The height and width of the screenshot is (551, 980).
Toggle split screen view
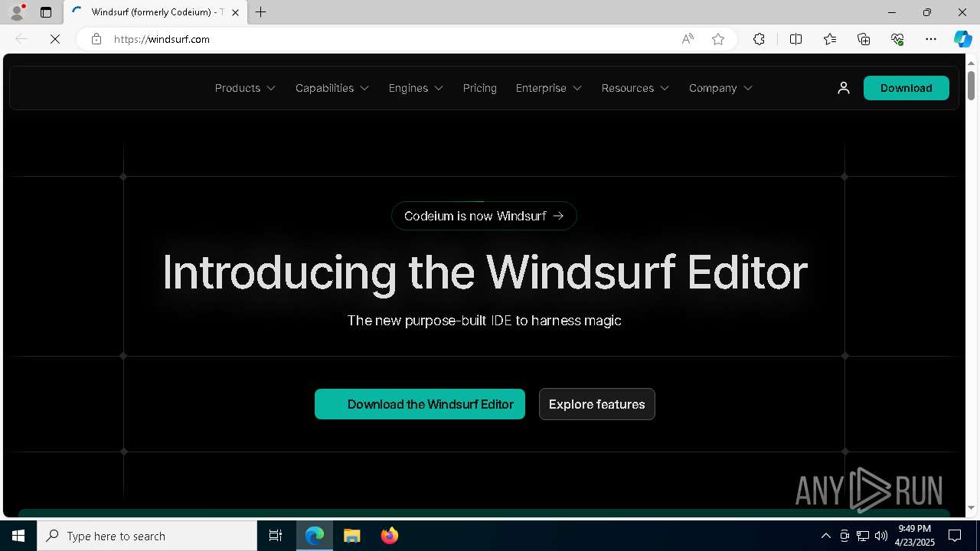[x=795, y=39]
